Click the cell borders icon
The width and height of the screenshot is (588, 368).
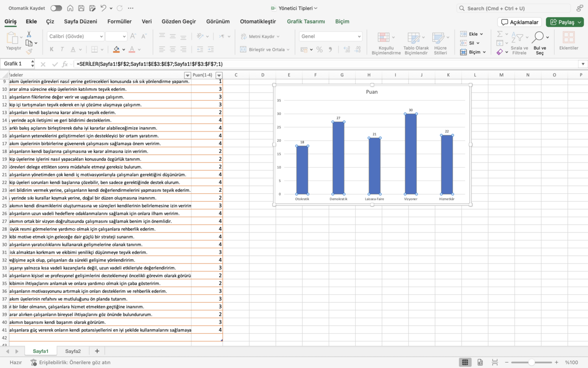tap(94, 49)
